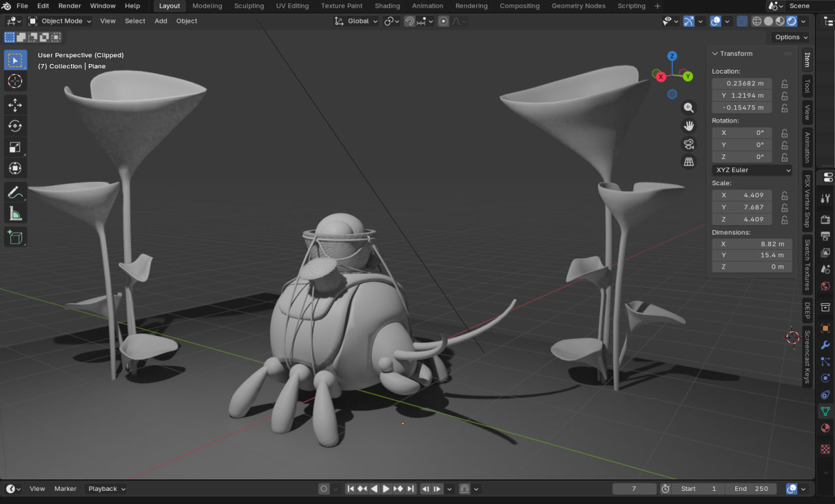The height and width of the screenshot is (504, 835).
Task: Toggle lock on Scale Z
Action: [x=784, y=220]
